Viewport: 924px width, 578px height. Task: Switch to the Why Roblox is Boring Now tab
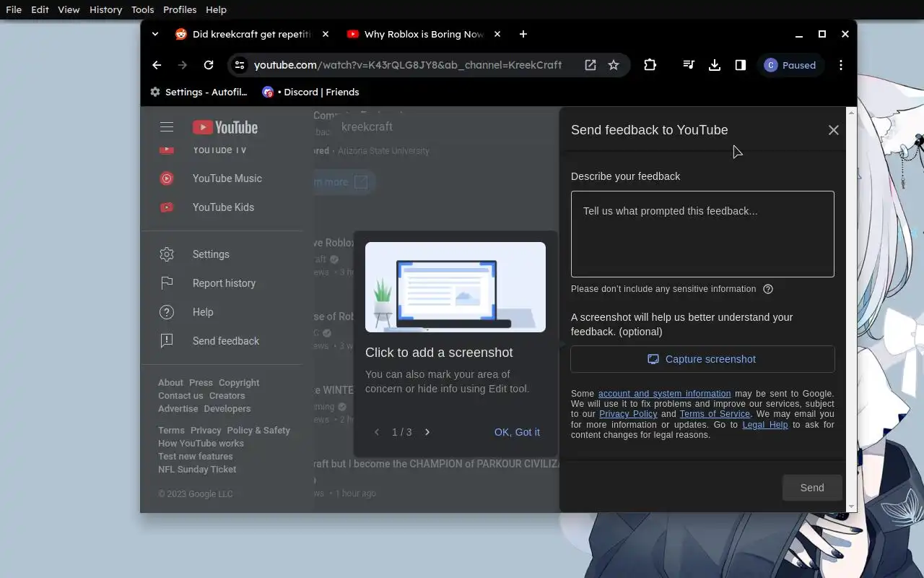[x=424, y=34]
